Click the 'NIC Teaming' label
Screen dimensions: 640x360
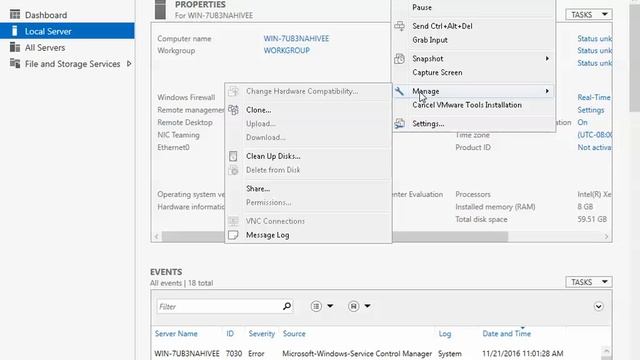pos(178,135)
